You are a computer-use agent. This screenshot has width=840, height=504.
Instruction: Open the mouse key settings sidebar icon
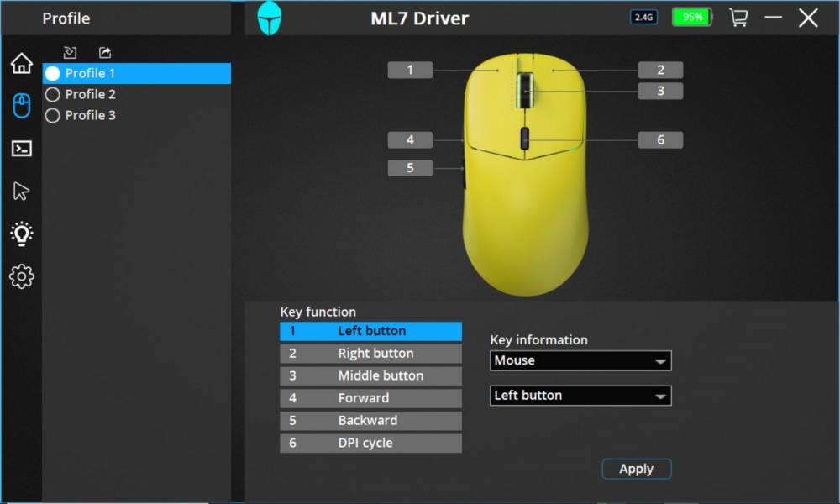click(22, 106)
